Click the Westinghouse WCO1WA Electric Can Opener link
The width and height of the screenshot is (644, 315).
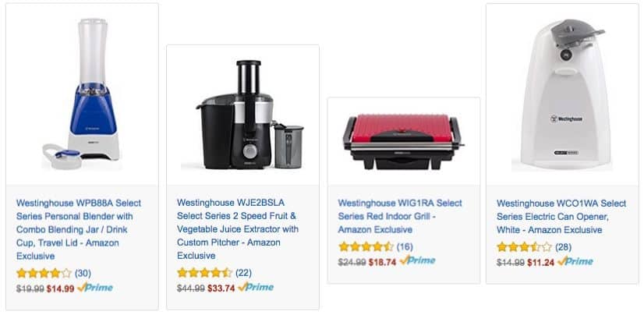click(x=561, y=216)
